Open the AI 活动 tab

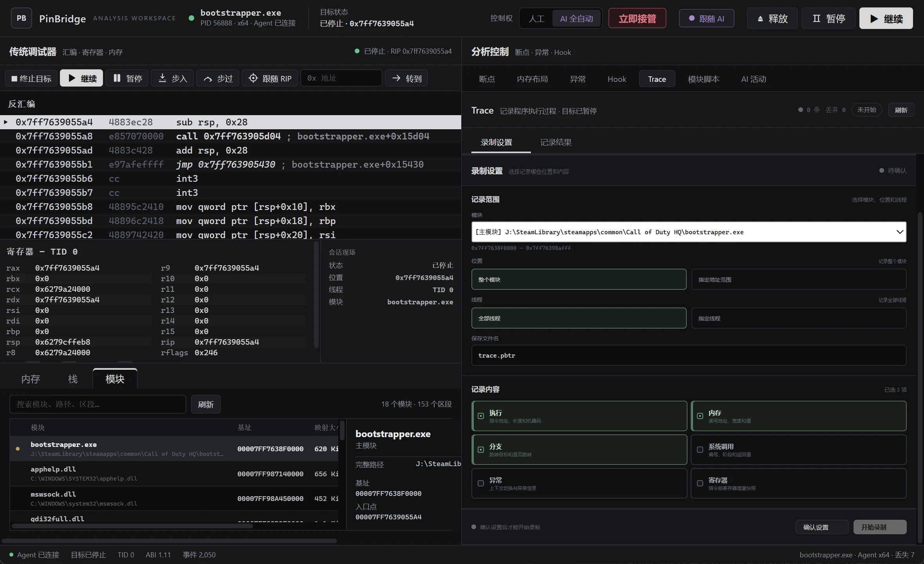click(754, 79)
